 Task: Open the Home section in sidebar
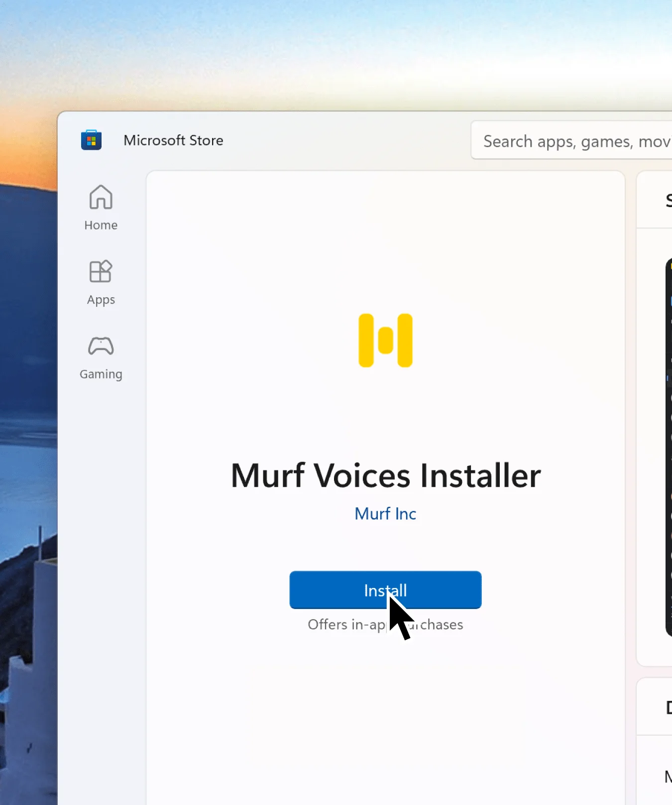[x=101, y=208]
